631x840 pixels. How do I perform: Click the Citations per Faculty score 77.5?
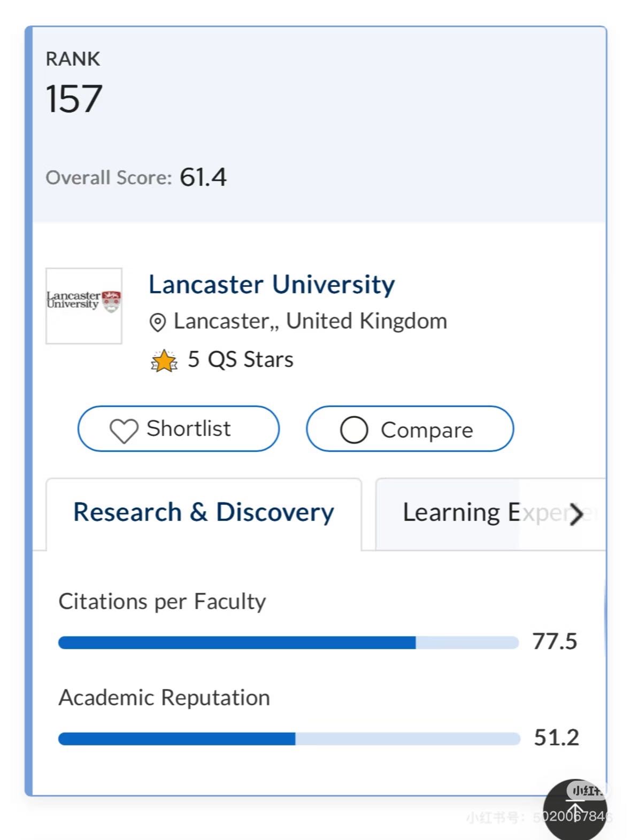click(555, 641)
